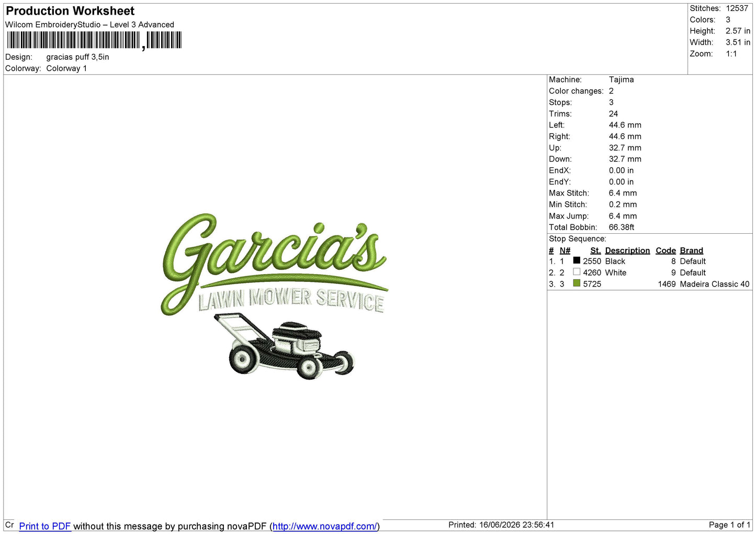
Task: Click the lawn mower embroidery graphic
Action: click(284, 346)
